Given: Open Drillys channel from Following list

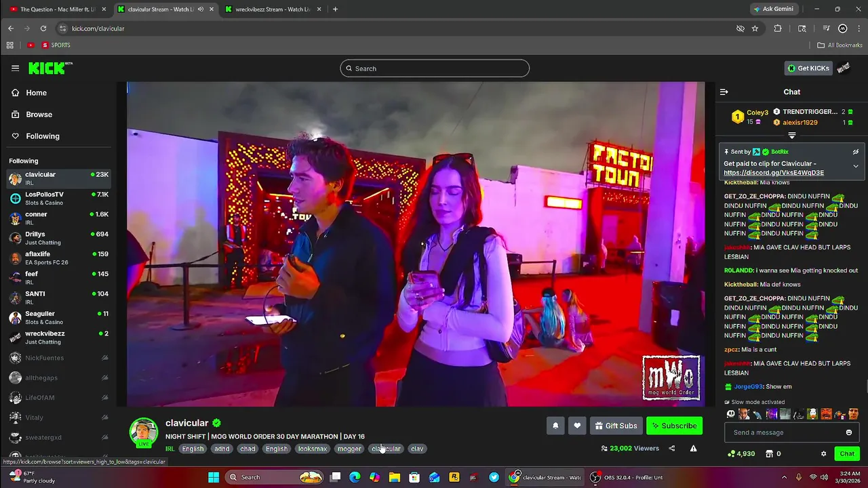Looking at the screenshot, I should [58, 238].
